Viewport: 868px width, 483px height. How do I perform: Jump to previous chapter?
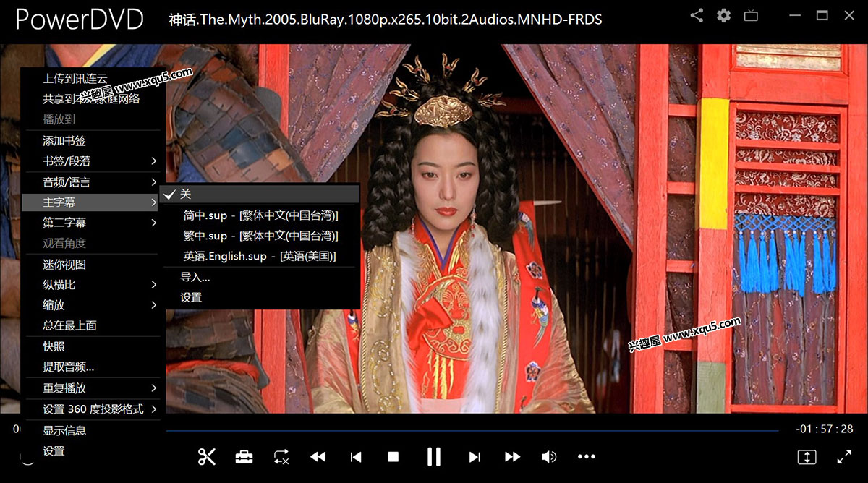tap(356, 456)
